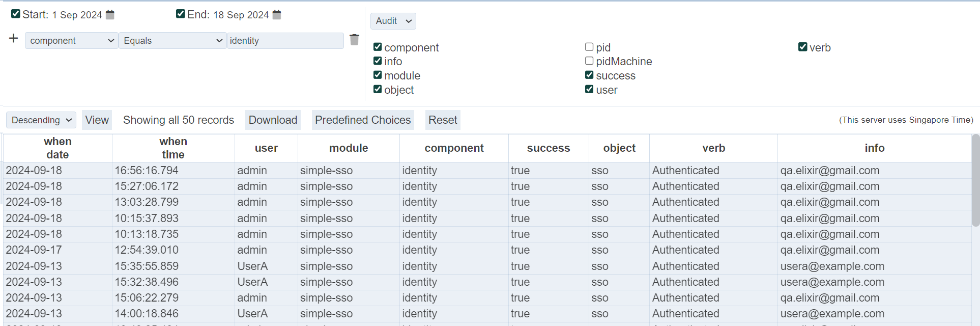Uncheck the End date checkbox

pyautogui.click(x=181, y=14)
